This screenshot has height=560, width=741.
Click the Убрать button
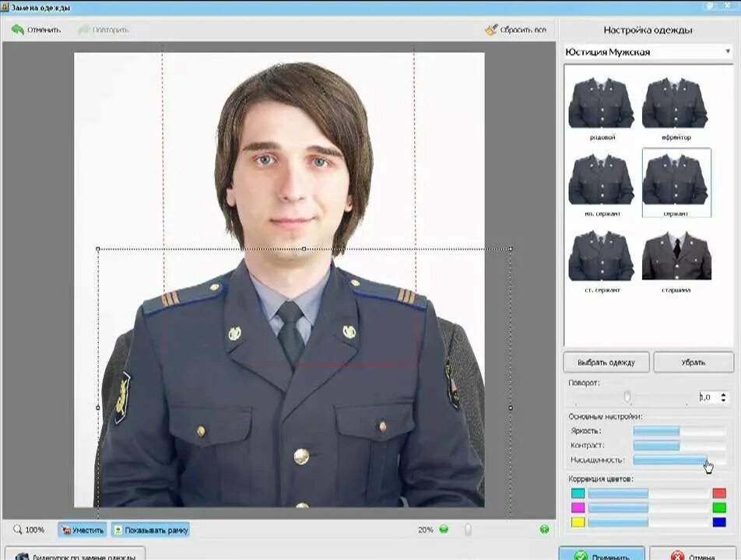point(694,362)
